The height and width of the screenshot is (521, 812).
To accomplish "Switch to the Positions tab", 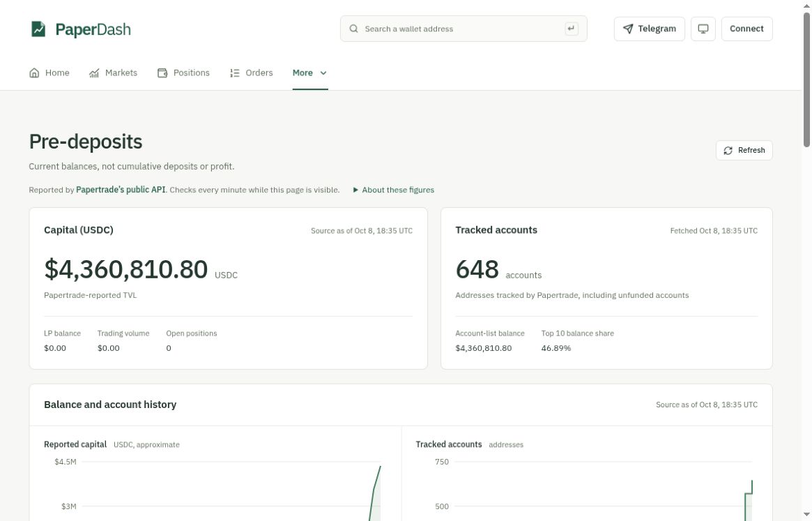I will tap(184, 73).
